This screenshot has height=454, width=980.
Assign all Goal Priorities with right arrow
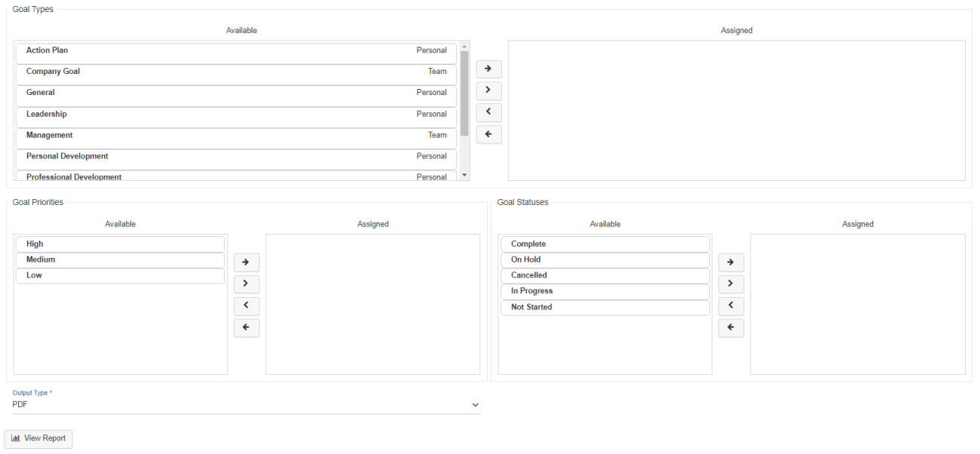[247, 262]
